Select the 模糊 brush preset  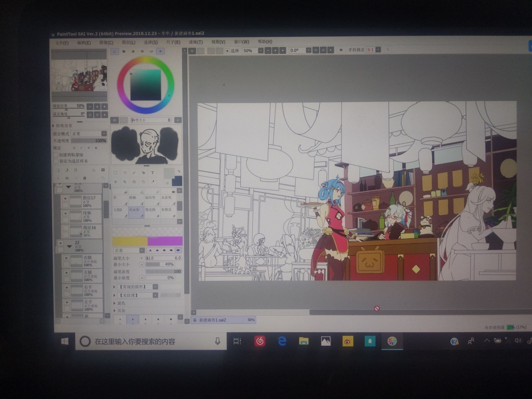click(136, 200)
